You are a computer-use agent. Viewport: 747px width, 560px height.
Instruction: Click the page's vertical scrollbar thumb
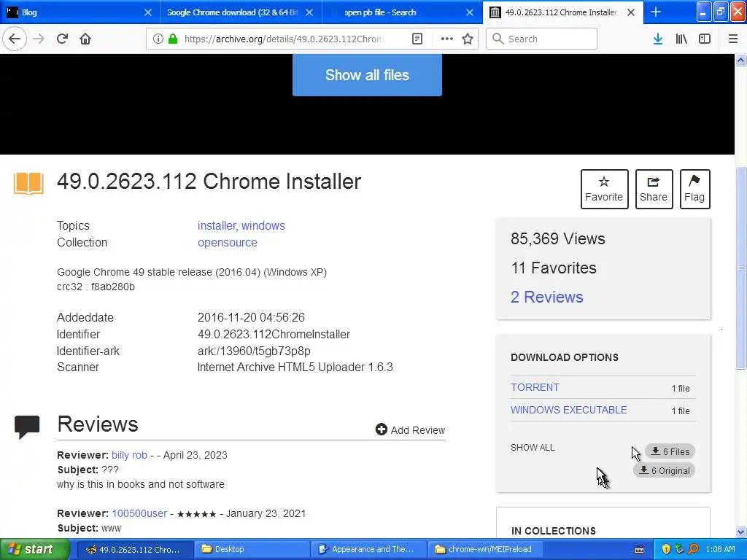740,268
